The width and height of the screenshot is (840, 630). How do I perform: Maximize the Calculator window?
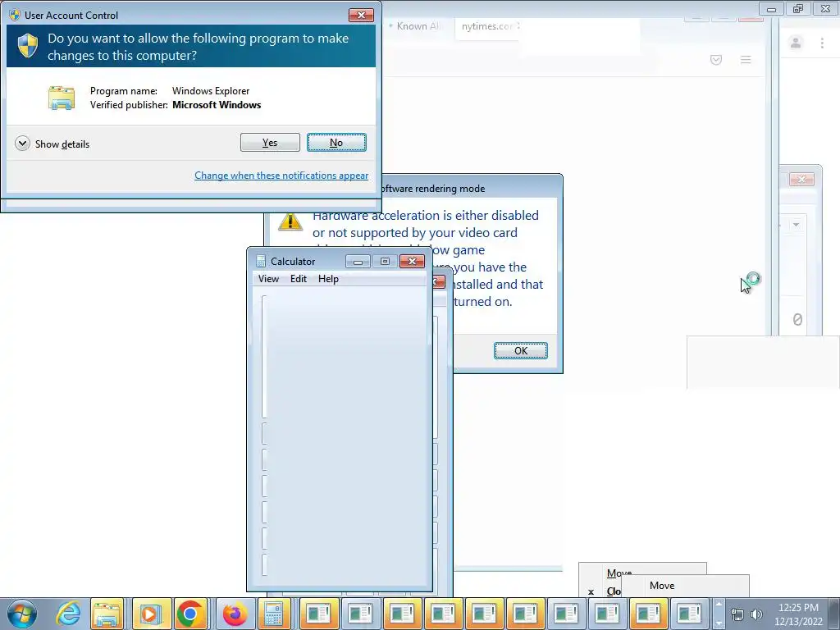click(385, 262)
